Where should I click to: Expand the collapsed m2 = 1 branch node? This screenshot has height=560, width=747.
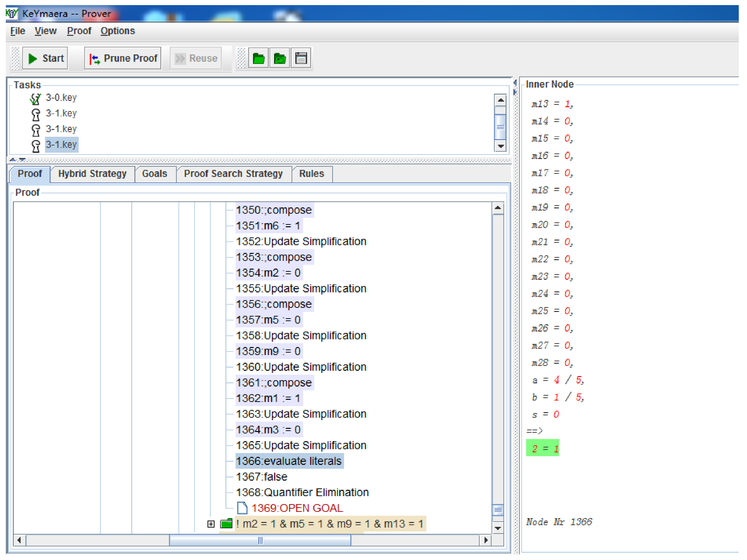click(x=211, y=524)
